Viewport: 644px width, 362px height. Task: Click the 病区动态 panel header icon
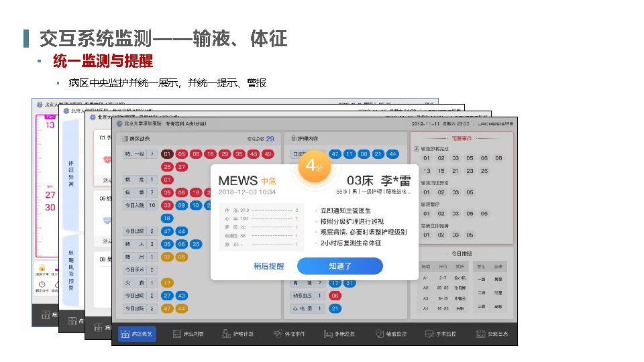[125, 139]
